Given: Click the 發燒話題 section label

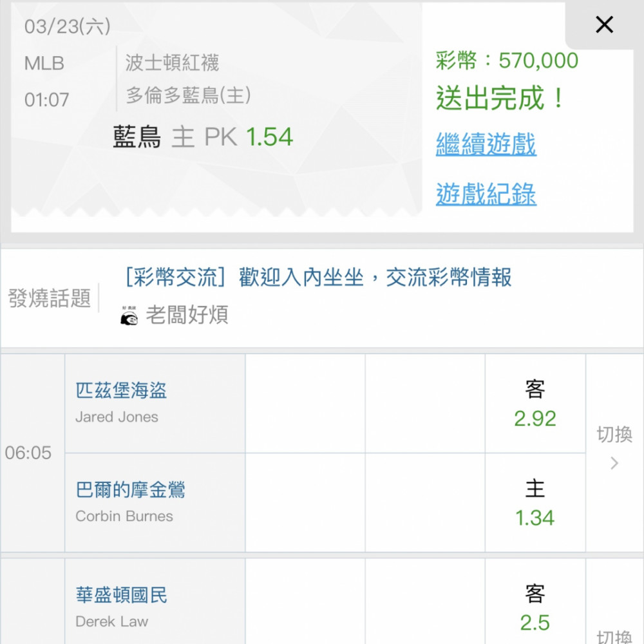Looking at the screenshot, I should [50, 298].
